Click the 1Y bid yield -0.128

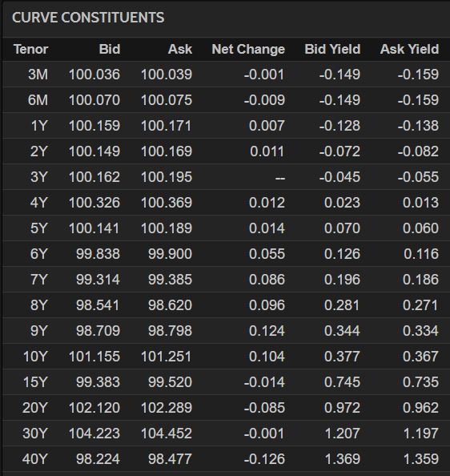coord(340,126)
